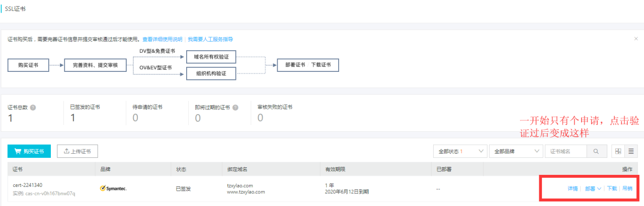Open the 全部状态 status dropdown

(460, 151)
